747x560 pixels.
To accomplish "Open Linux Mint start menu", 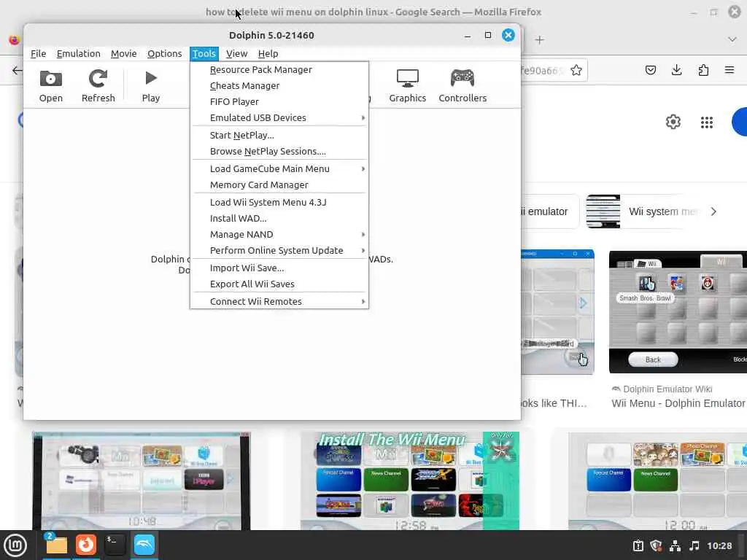I will pyautogui.click(x=15, y=545).
